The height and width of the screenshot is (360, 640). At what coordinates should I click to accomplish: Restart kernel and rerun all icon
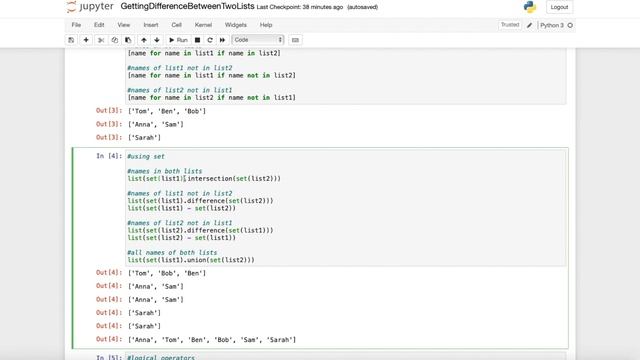222,40
